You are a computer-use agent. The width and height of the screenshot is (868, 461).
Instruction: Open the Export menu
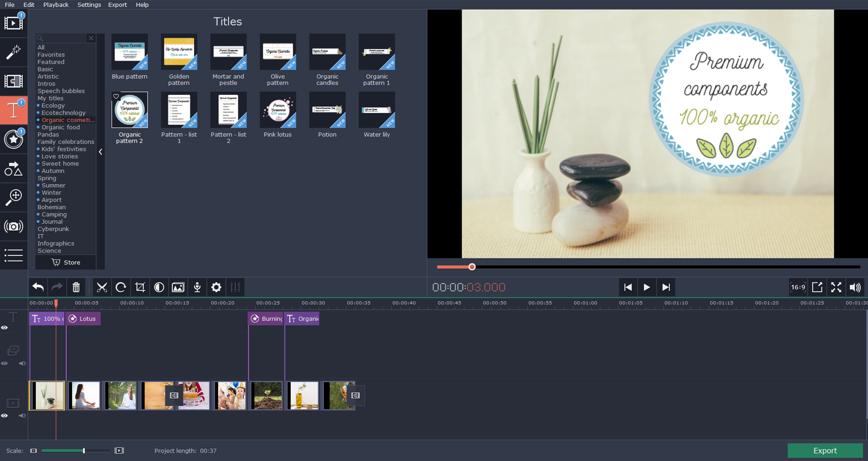coord(117,5)
